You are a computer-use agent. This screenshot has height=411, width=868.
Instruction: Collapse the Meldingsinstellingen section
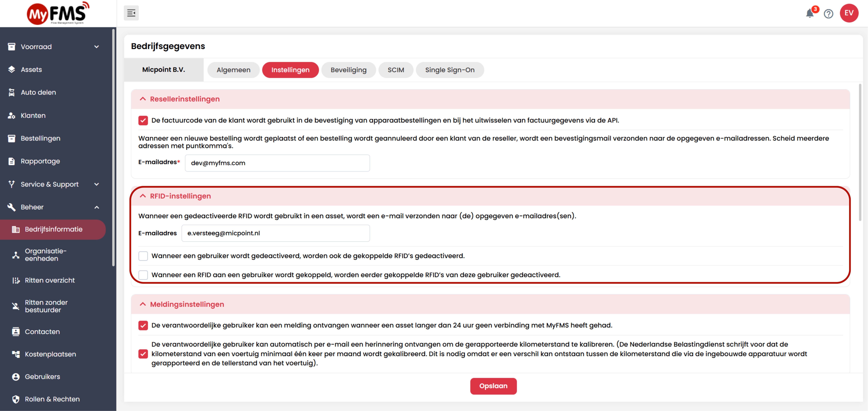tap(143, 304)
